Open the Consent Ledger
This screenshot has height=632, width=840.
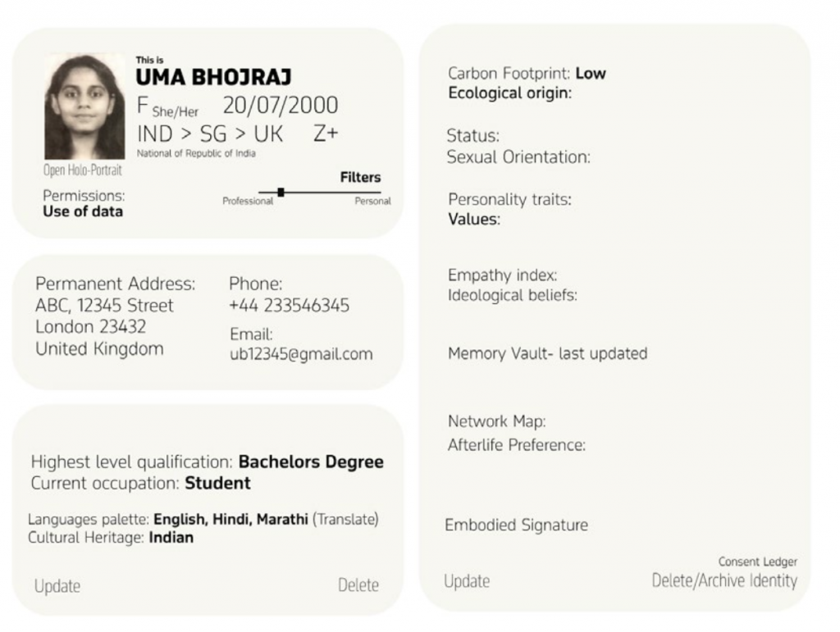tap(757, 562)
